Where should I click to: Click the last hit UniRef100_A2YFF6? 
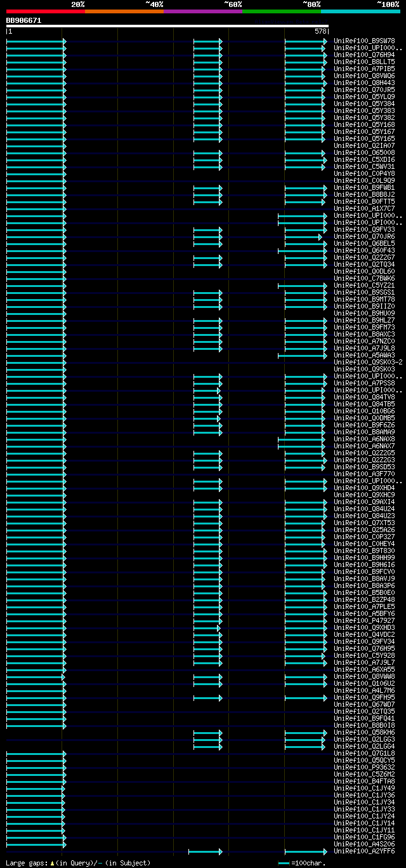pos(364,851)
